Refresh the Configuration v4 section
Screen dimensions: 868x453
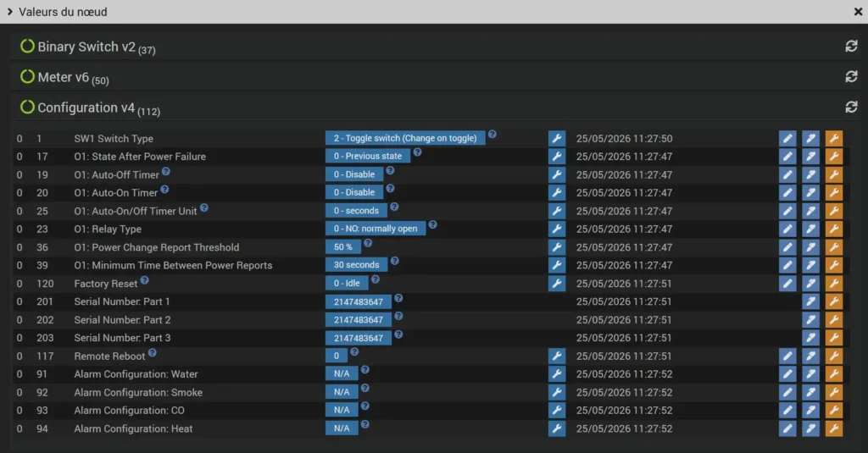coord(851,107)
